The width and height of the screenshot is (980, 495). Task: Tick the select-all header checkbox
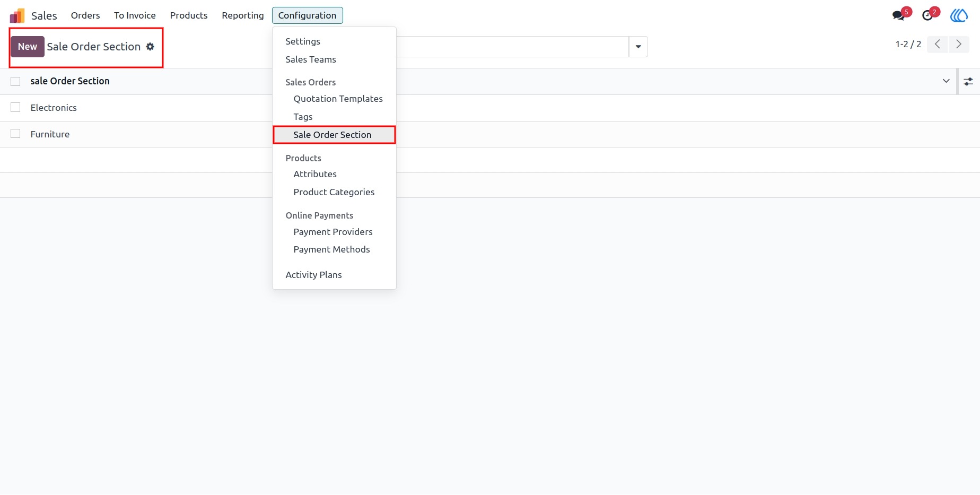point(15,81)
